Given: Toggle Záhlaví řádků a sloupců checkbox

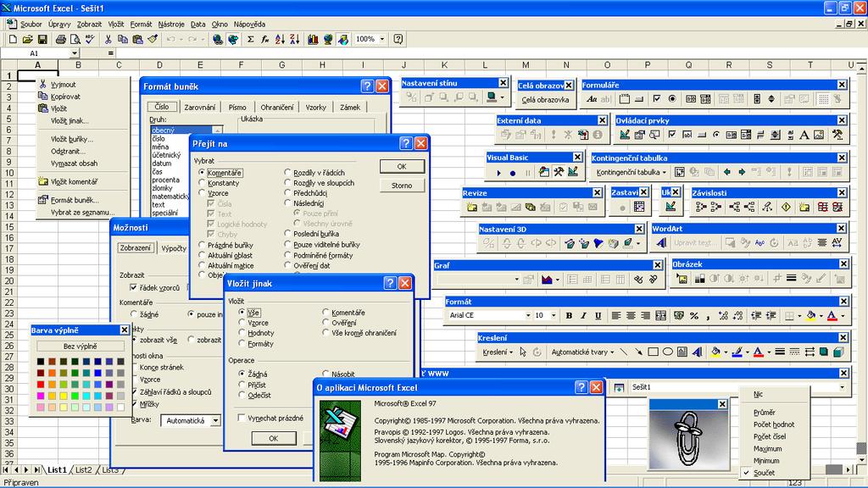Looking at the screenshot, I should (135, 391).
